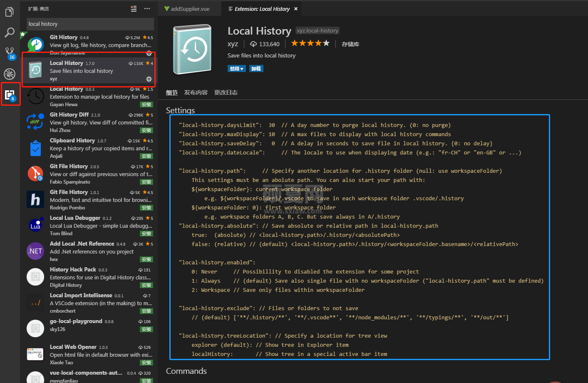Screen dimensions: 588x383
Task: Close the Extension: Local History tab
Action: coord(296,9)
